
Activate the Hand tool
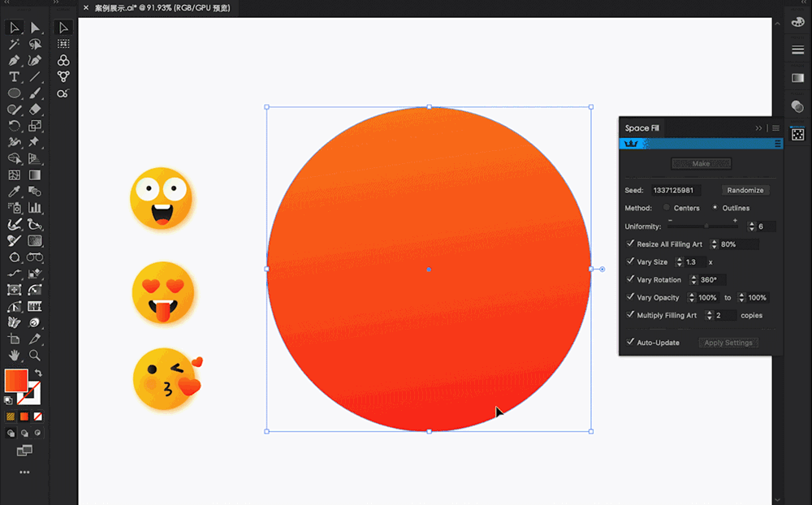pos(14,356)
